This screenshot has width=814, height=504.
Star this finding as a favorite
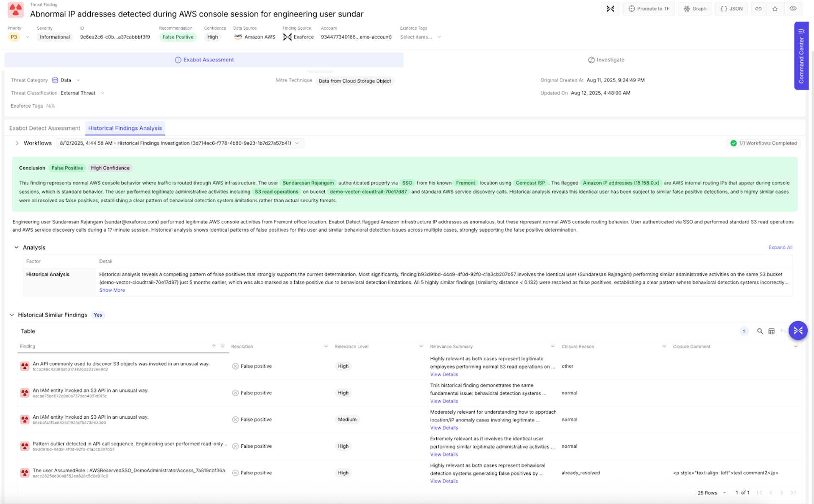tap(775, 8)
